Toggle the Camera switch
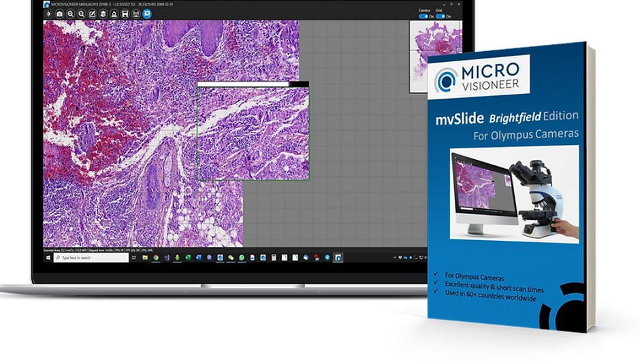The image size is (640, 364). pos(423,16)
